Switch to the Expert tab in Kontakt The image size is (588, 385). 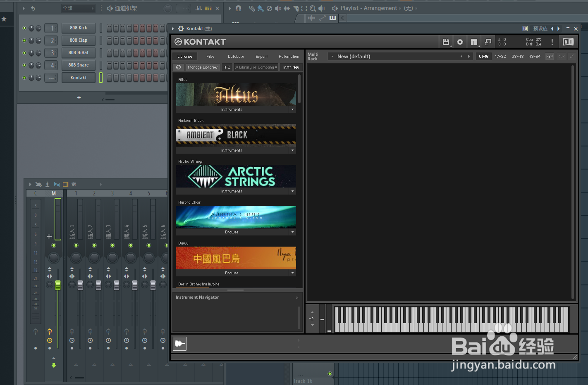pyautogui.click(x=262, y=57)
